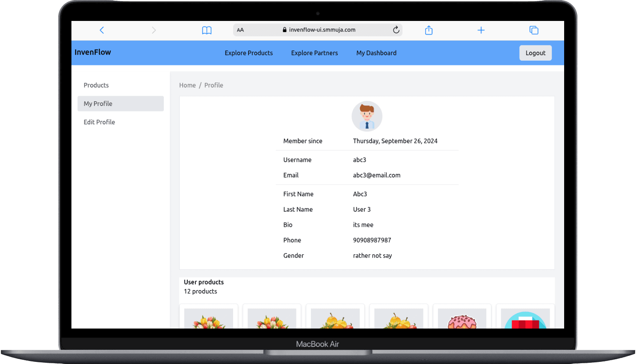Screen dimensions: 636x364
Task: Click the forward navigation arrow
Action: 154,30
